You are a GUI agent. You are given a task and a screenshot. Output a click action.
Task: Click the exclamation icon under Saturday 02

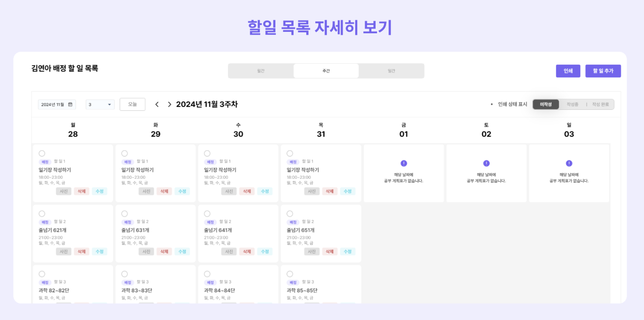coord(486,163)
